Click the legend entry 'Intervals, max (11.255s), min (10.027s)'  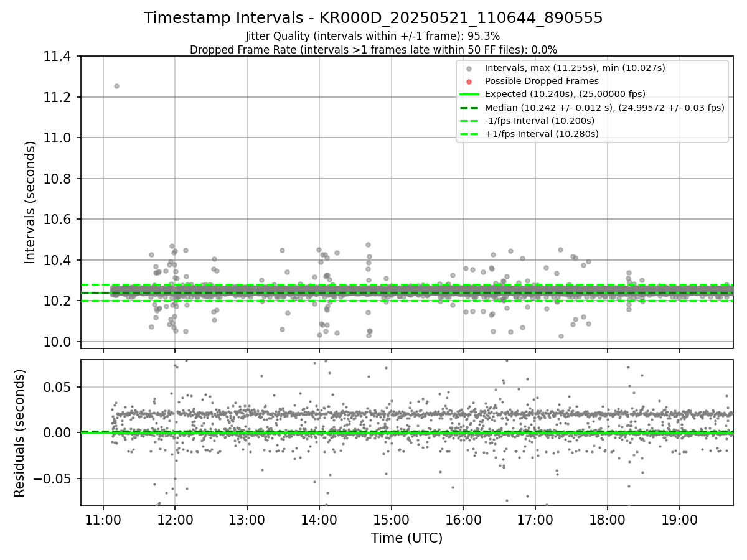coord(575,68)
